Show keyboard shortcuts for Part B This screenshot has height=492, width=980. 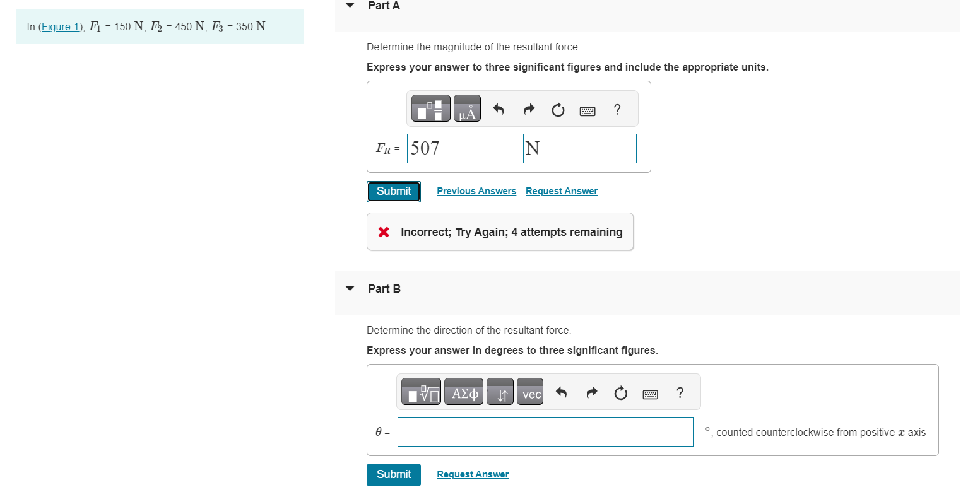pos(650,395)
